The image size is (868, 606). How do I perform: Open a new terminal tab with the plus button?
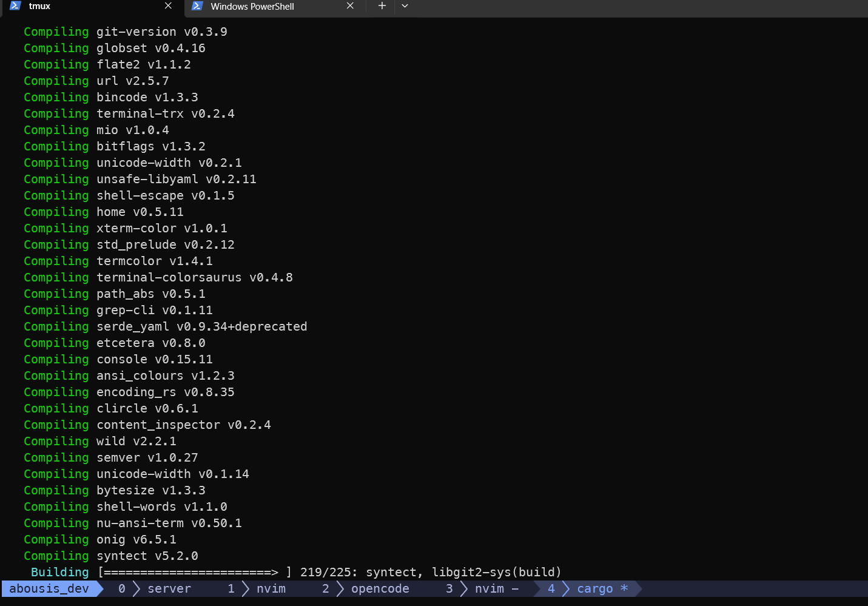tap(382, 6)
